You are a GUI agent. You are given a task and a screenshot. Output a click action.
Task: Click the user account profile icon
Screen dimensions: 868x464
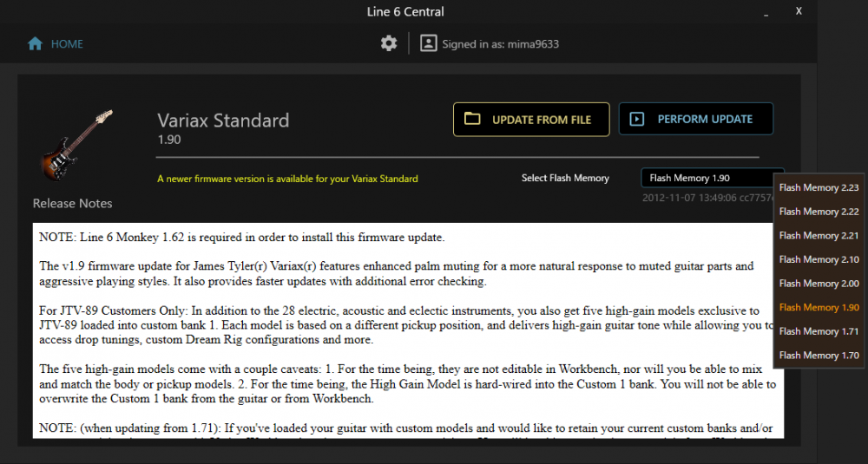click(428, 43)
